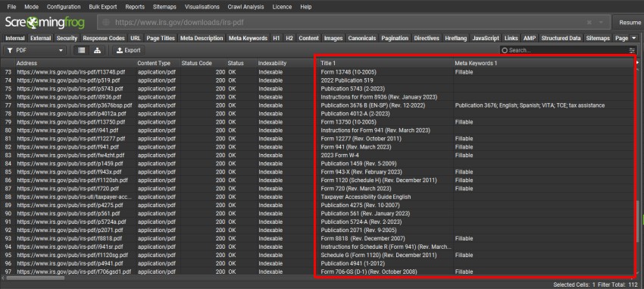Open the Configuration menu

point(64,7)
